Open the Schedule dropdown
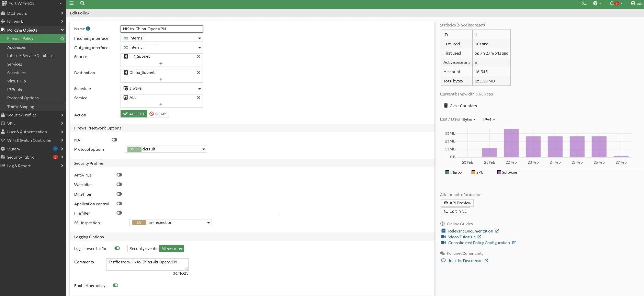The image size is (644, 296). (x=162, y=88)
